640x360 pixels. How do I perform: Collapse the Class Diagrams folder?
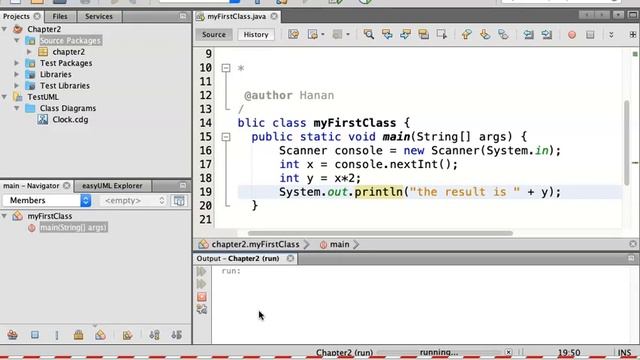(17, 108)
